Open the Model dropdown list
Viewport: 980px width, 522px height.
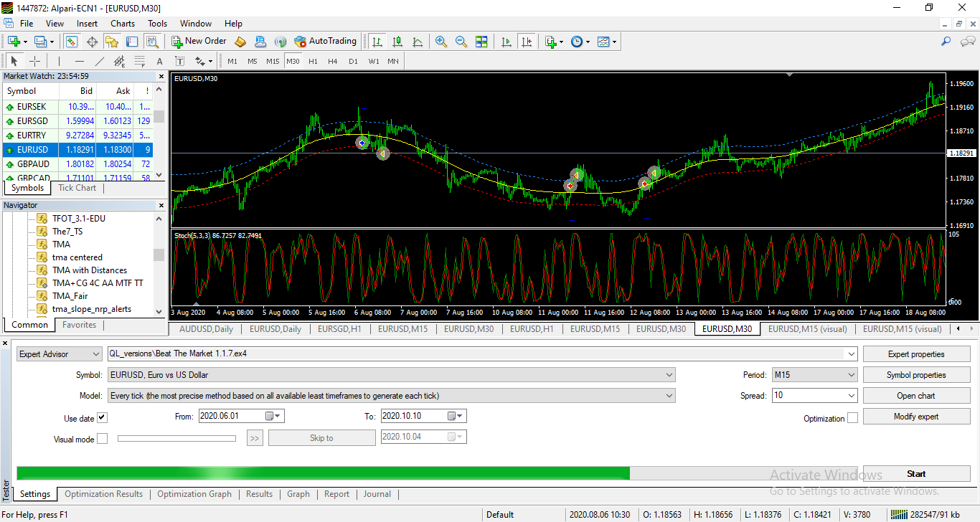pos(391,395)
